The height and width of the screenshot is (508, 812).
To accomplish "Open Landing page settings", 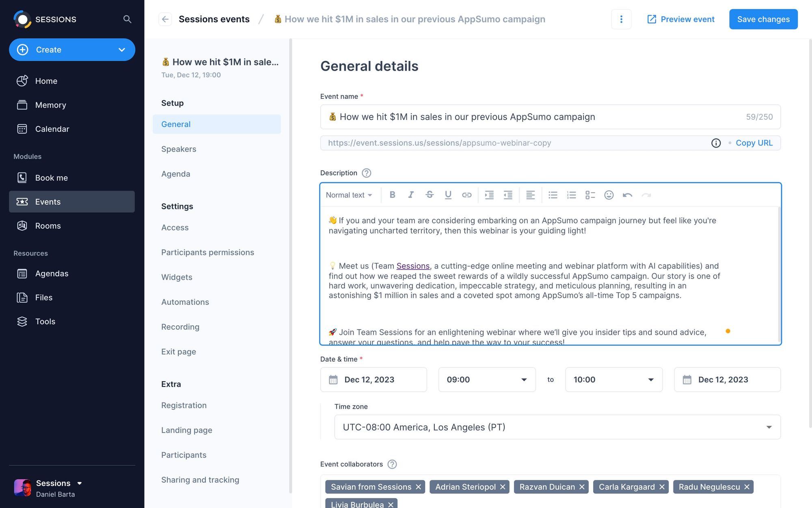I will coord(217,430).
